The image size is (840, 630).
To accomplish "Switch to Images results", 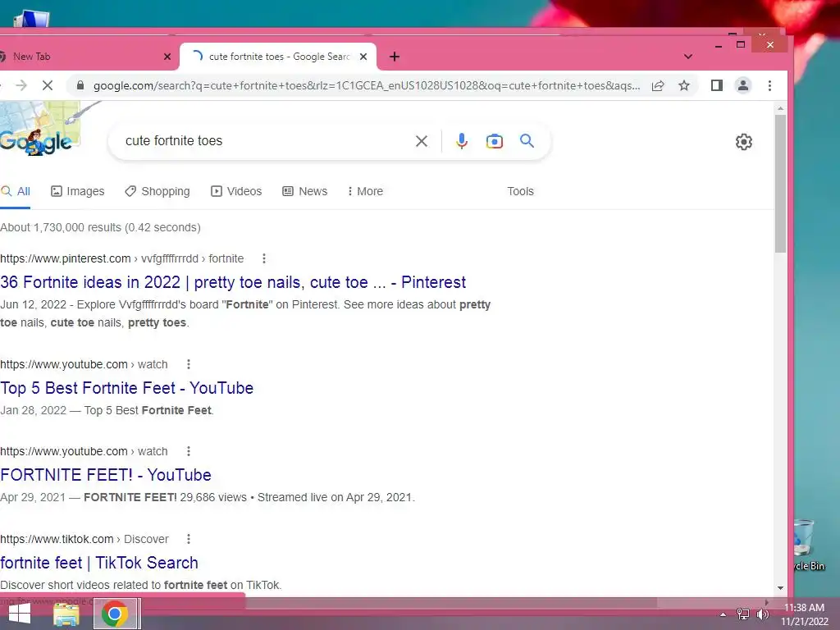I will (78, 191).
